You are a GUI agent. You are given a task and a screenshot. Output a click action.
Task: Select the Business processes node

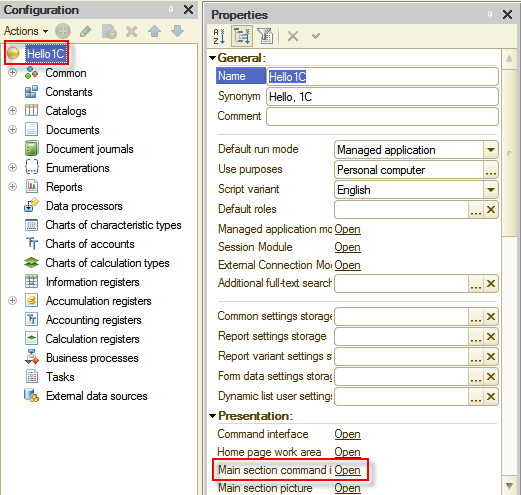click(x=92, y=358)
